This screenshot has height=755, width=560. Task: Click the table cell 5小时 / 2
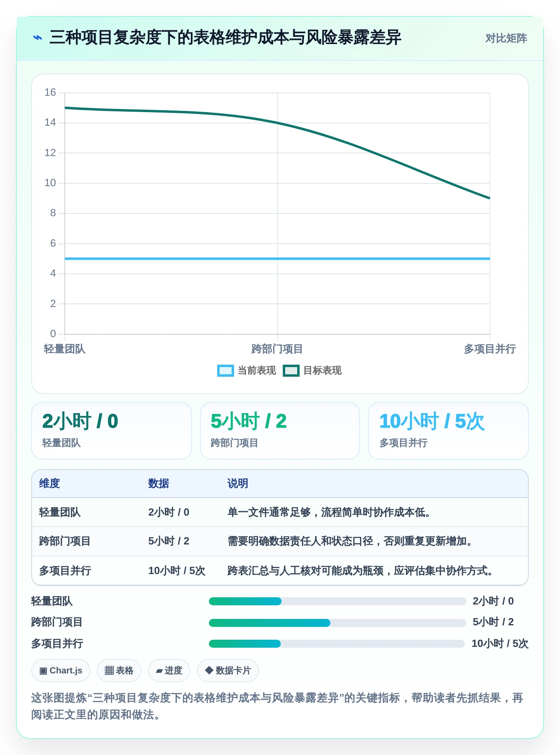[168, 541]
